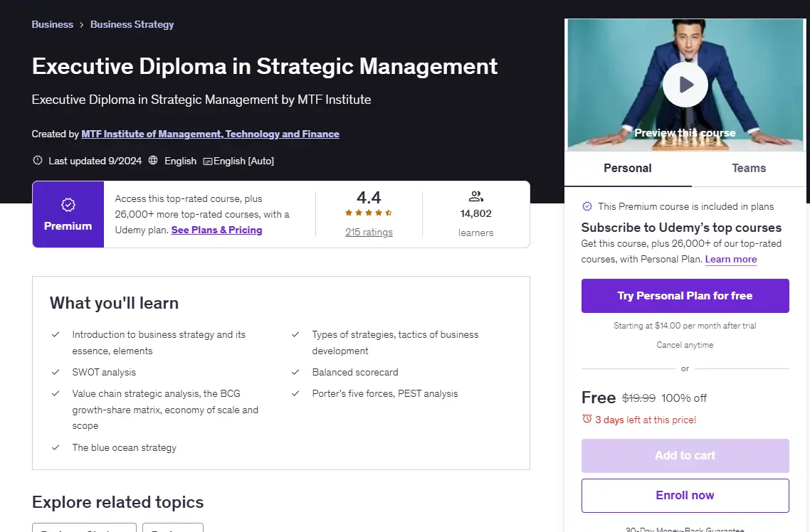This screenshot has width=810, height=532.
Task: Click the English [Auto] captions label
Action: tap(244, 161)
